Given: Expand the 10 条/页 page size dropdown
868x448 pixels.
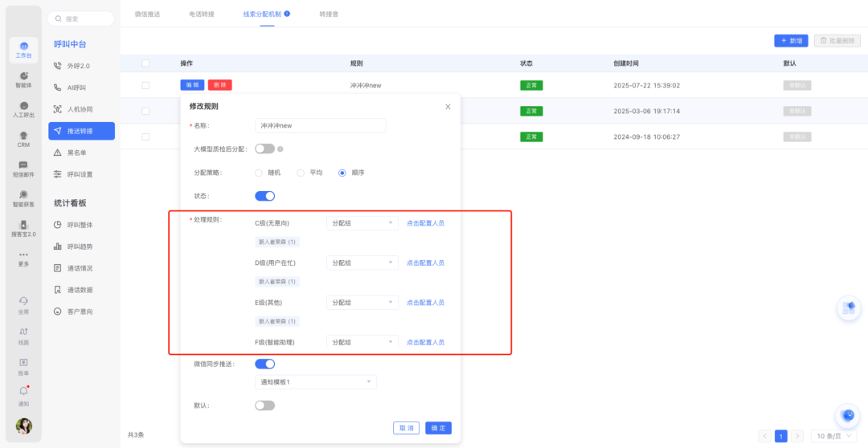Looking at the screenshot, I should point(833,436).
